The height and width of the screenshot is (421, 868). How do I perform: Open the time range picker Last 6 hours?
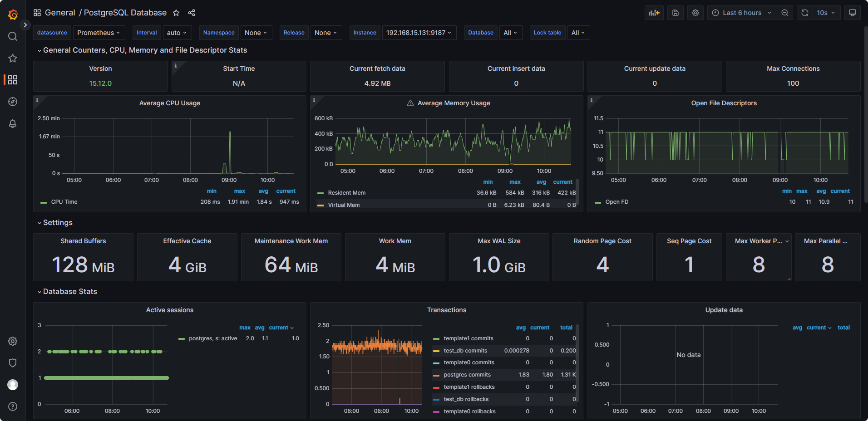pos(742,13)
